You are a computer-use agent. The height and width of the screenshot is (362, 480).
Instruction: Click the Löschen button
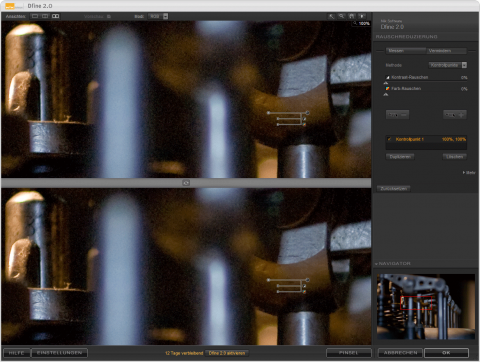[455, 157]
